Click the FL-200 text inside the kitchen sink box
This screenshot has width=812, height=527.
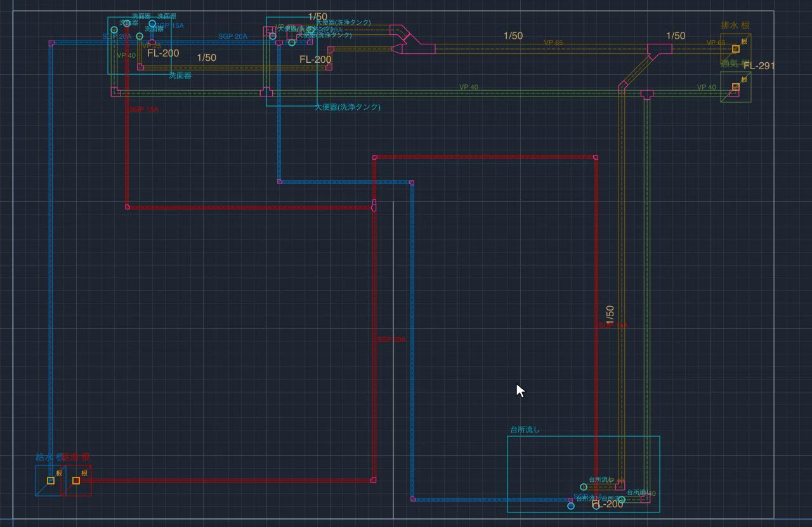click(x=608, y=504)
